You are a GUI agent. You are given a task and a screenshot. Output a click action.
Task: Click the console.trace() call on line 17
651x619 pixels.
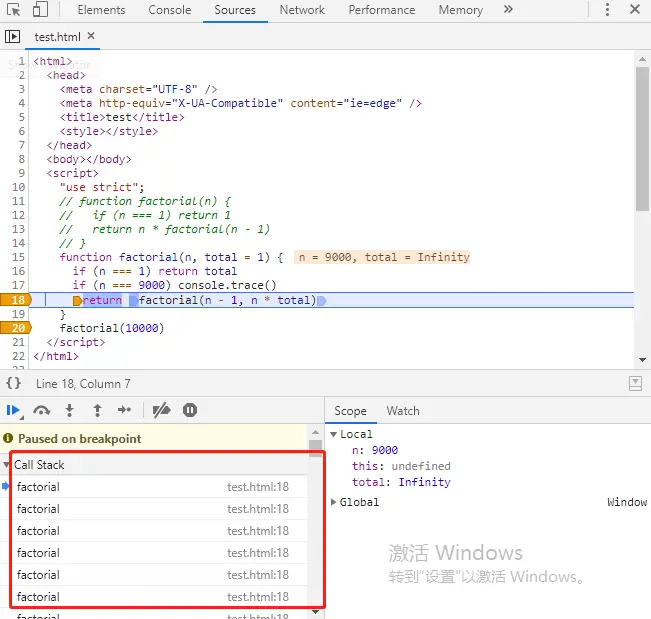point(227,285)
